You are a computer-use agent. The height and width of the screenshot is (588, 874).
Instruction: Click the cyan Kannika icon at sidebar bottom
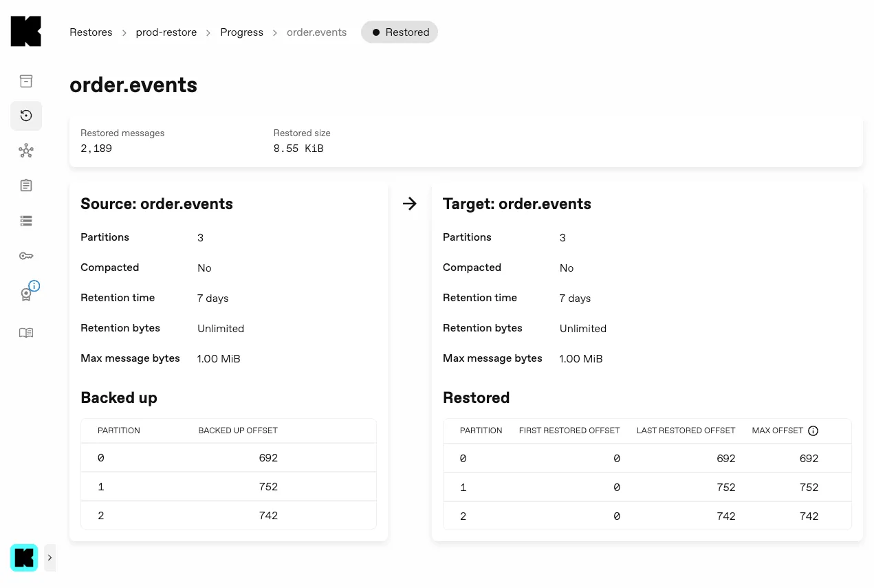[x=24, y=558]
